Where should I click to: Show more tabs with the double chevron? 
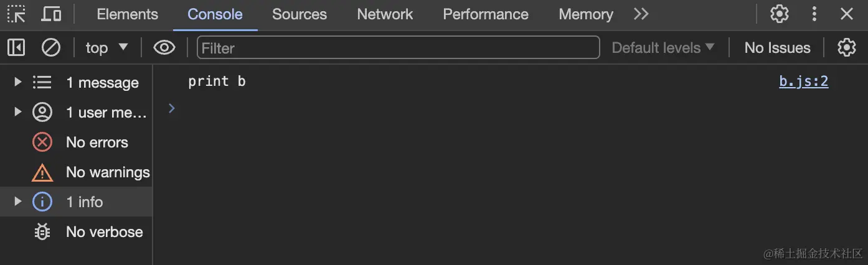(x=641, y=14)
